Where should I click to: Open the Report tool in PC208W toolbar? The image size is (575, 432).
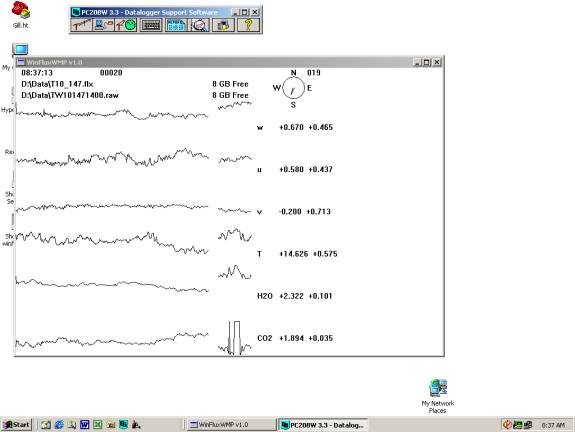point(176,25)
